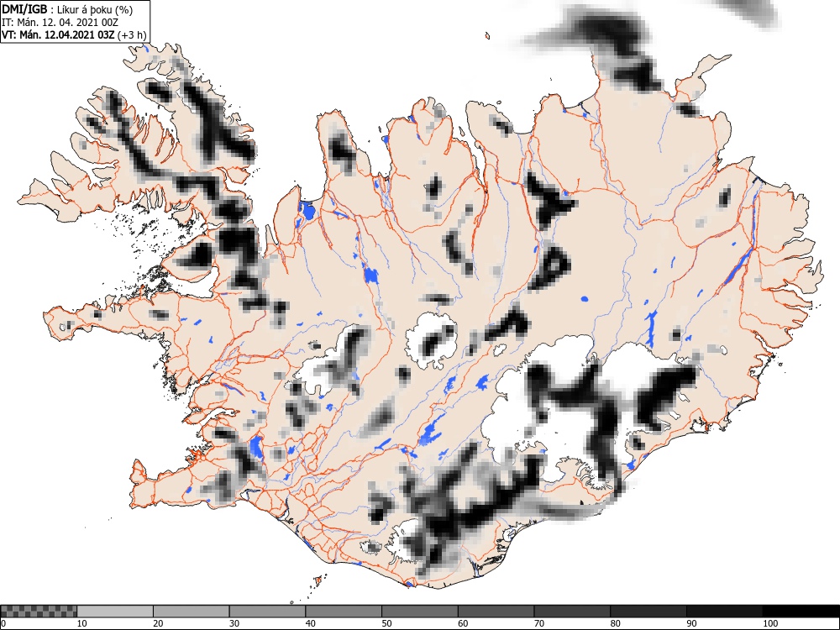840x630 pixels.
Task: Click the 70-80 percent legend swatch
Action: 572,612
